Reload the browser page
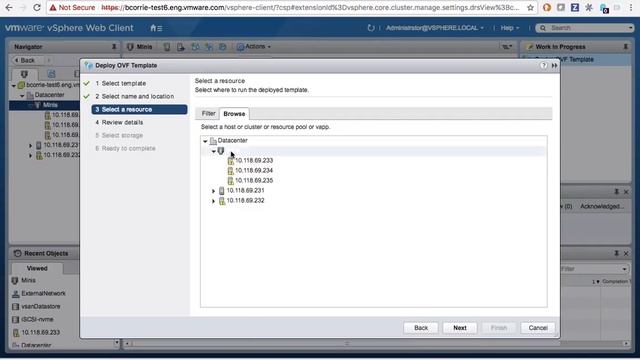 pos(36,7)
